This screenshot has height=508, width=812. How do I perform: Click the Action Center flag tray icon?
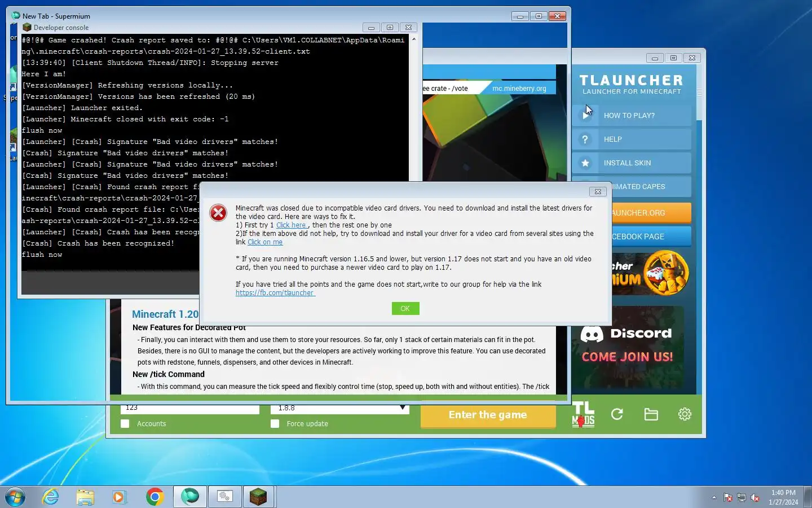728,497
